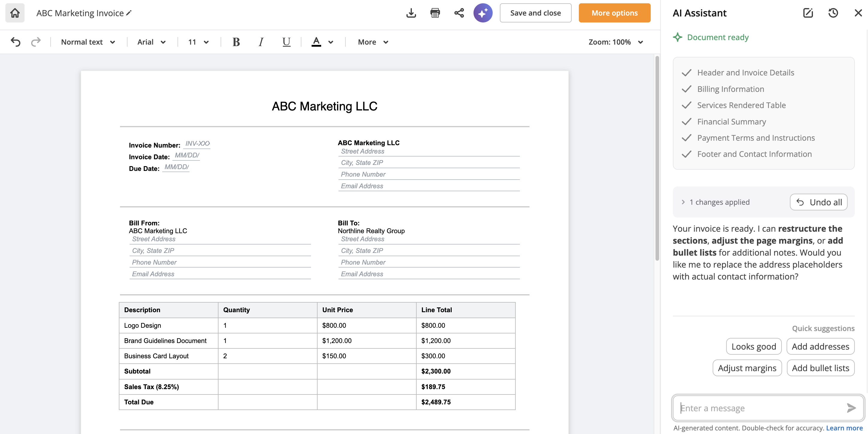
Task: Open the Normal text style dropdown
Action: 88,42
